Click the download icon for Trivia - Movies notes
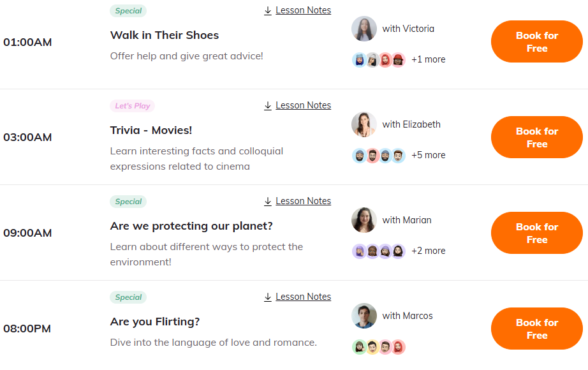The height and width of the screenshot is (370, 588). tap(267, 105)
